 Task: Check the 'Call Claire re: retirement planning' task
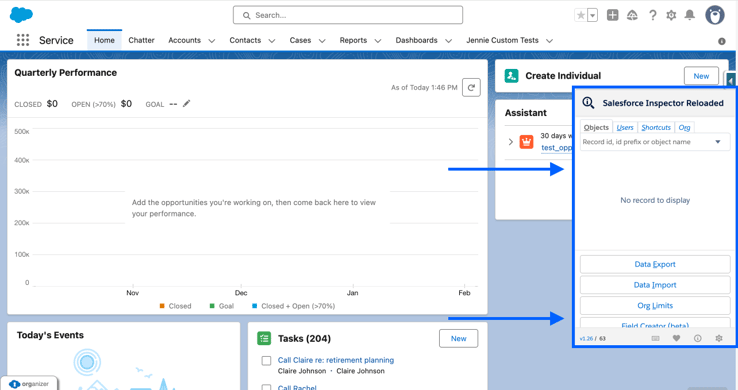266,361
